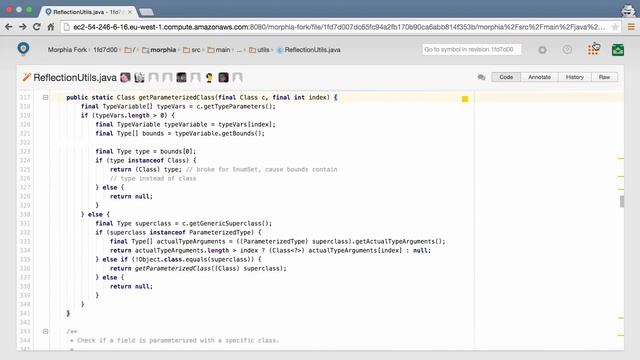640x360 pixels.
Task: Open the src folder breadcrumb
Action: (x=192, y=50)
